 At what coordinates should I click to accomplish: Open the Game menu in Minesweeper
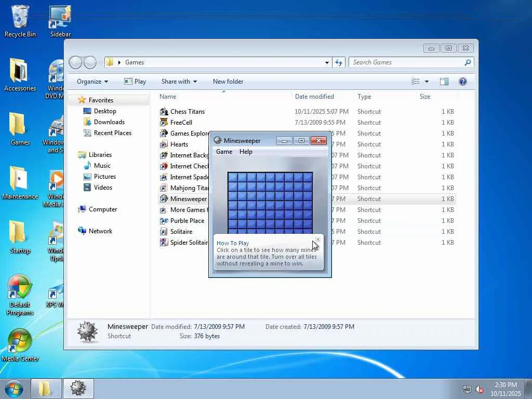click(x=224, y=152)
